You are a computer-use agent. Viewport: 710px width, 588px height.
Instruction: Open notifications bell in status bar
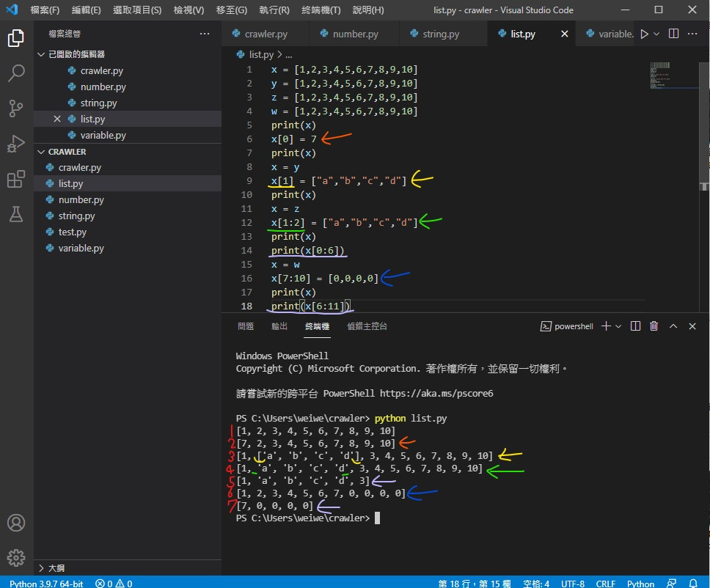(x=693, y=583)
